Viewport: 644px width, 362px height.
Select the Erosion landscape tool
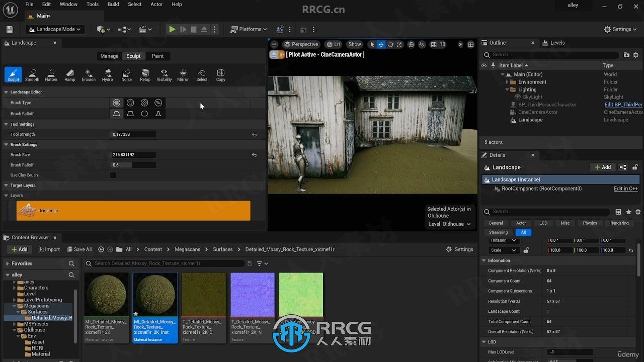[x=89, y=75]
